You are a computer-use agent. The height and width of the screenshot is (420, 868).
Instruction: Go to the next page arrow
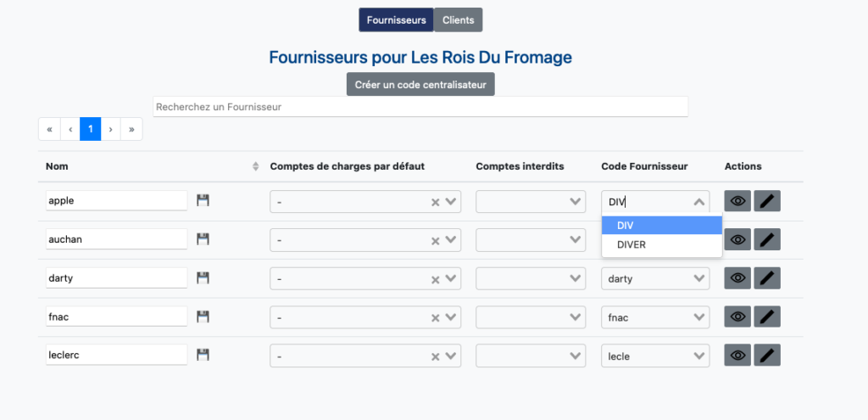pos(111,129)
